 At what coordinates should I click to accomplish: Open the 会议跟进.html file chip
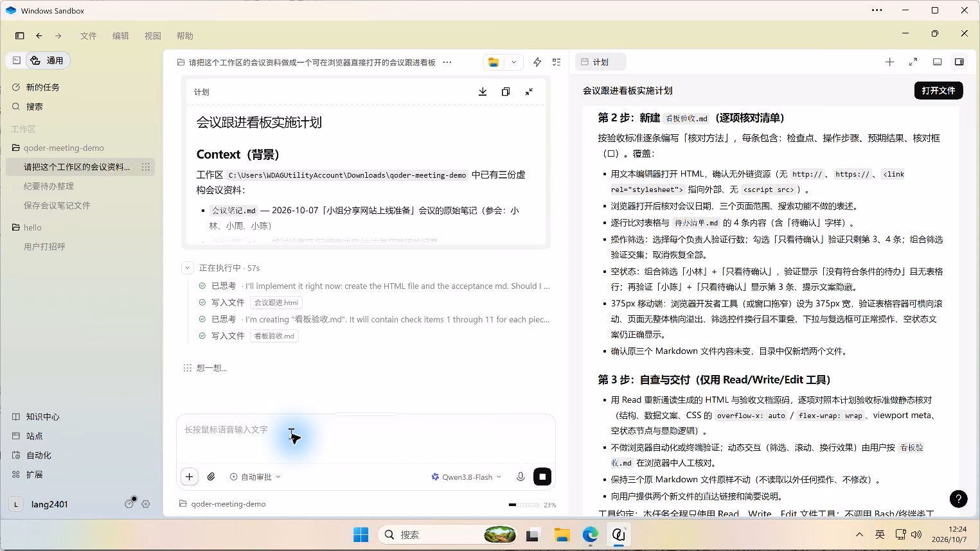(276, 302)
